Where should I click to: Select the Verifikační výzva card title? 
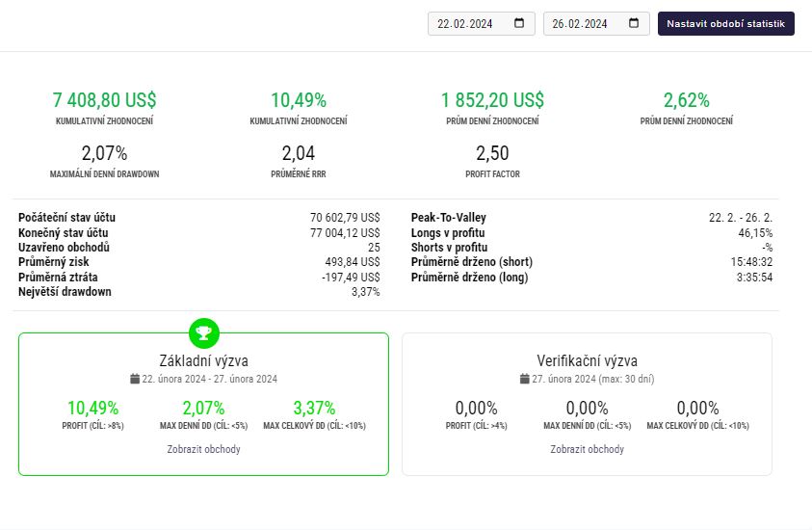pos(587,360)
